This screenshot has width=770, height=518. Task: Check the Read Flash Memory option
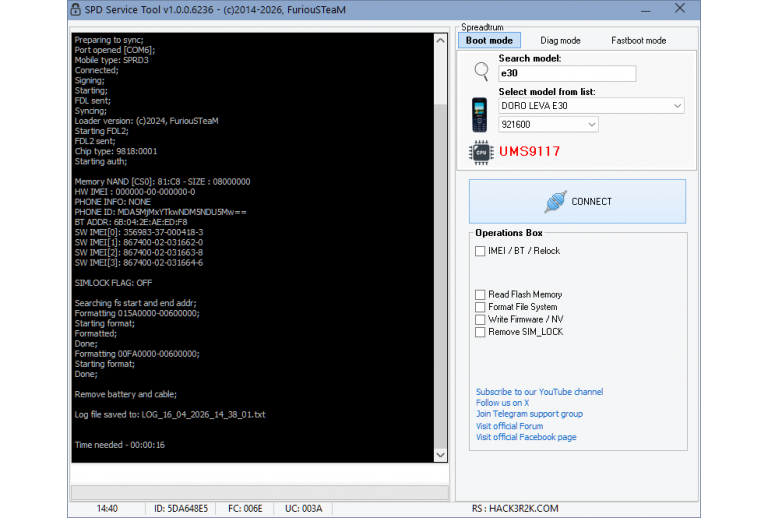tap(480, 295)
